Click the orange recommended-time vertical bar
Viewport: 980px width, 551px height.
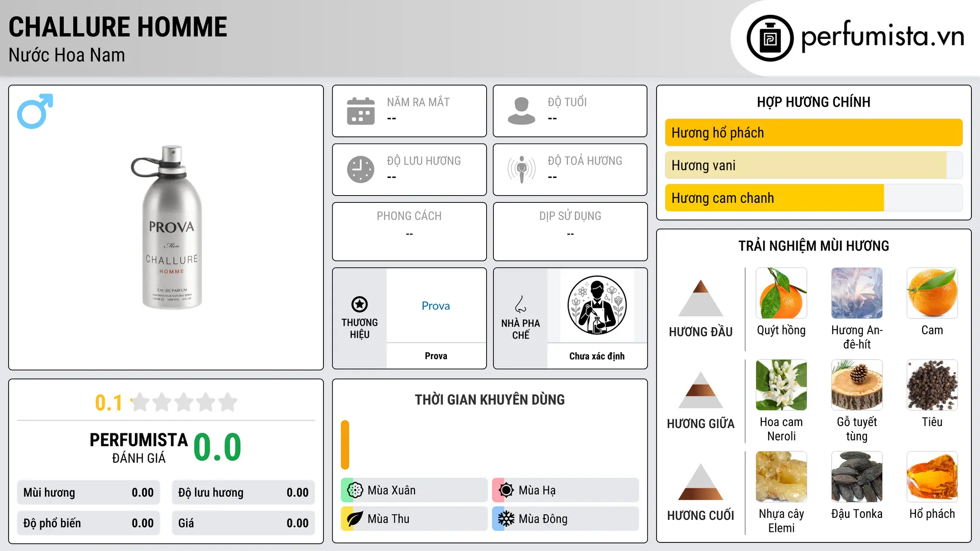click(x=345, y=445)
